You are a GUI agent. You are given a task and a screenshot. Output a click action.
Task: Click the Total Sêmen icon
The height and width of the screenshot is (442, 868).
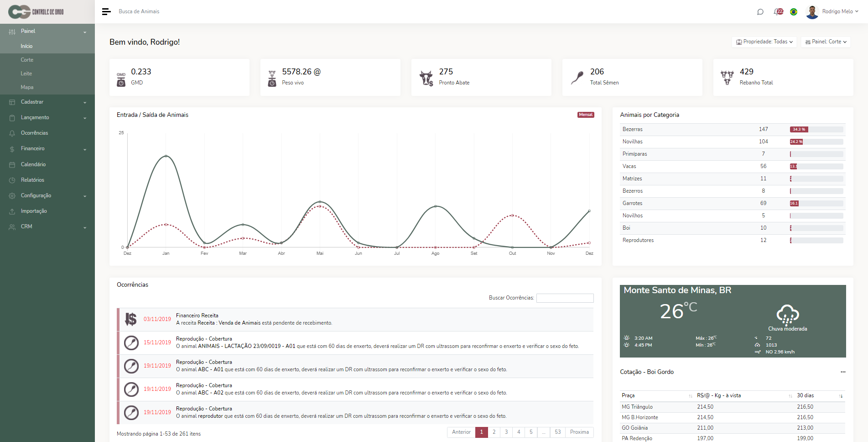[577, 78]
